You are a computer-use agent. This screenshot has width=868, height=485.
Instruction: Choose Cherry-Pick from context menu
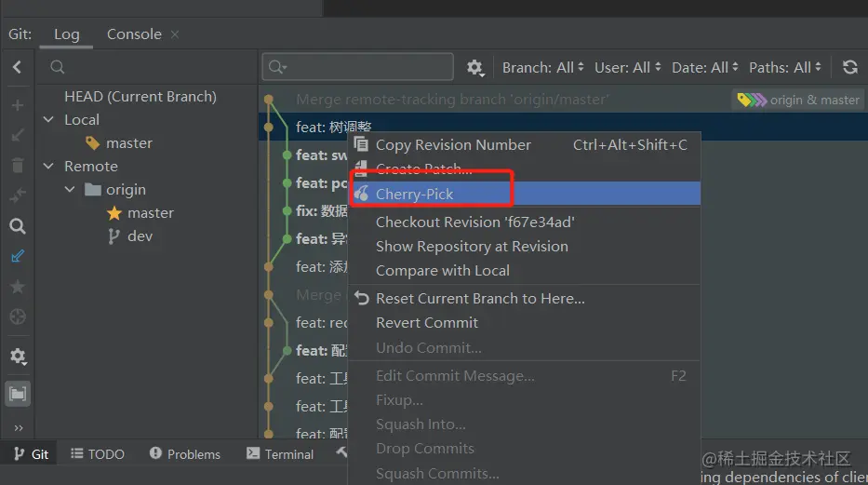coord(524,194)
